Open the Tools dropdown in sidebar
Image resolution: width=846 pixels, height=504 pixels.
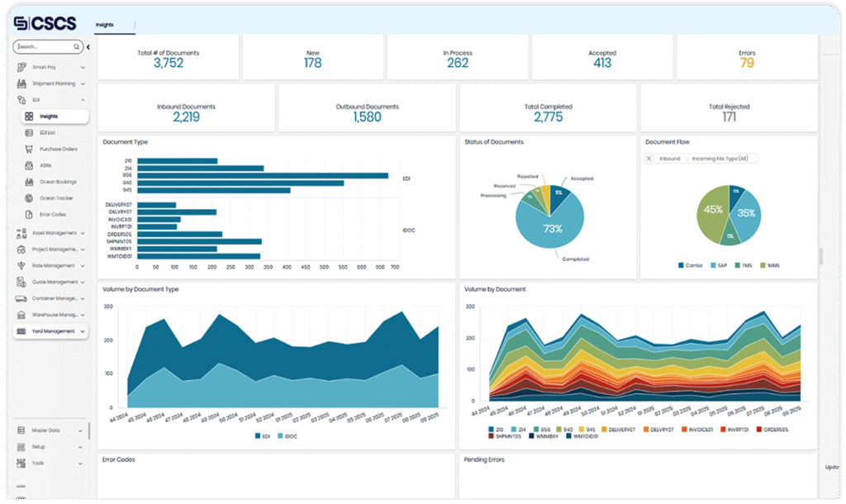pos(50,464)
